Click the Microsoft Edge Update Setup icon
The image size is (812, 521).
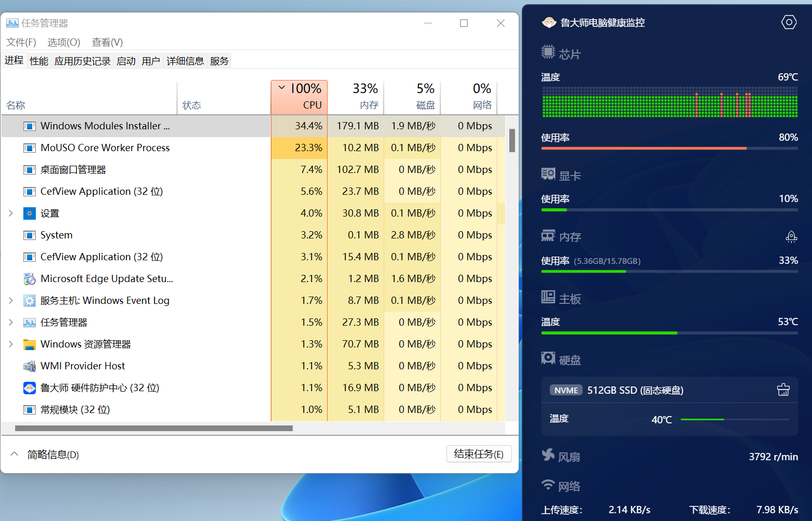[x=30, y=278]
